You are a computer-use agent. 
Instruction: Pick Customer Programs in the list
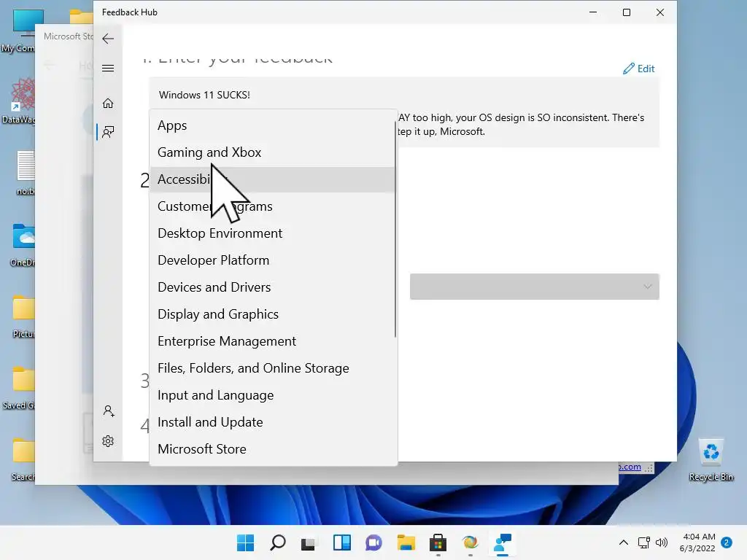click(x=273, y=206)
